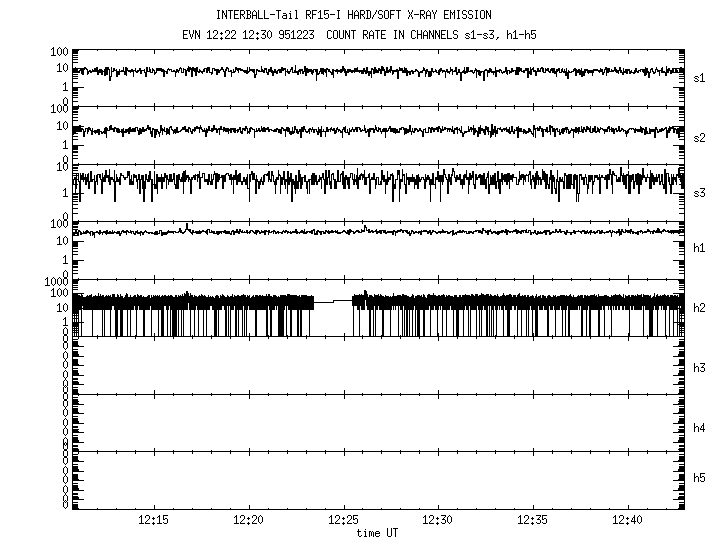Click the s2 channel label
The width and height of the screenshot is (720, 550).
click(699, 137)
